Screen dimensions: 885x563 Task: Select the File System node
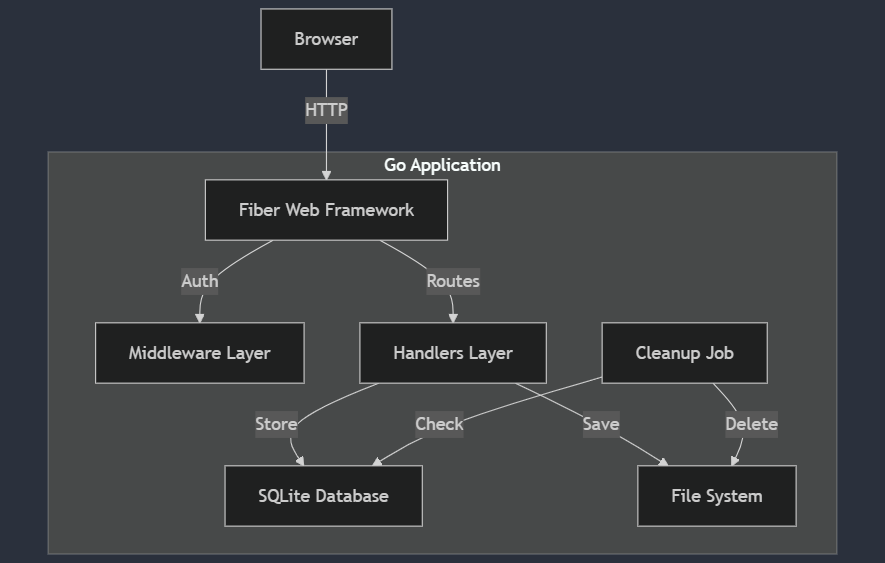717,496
